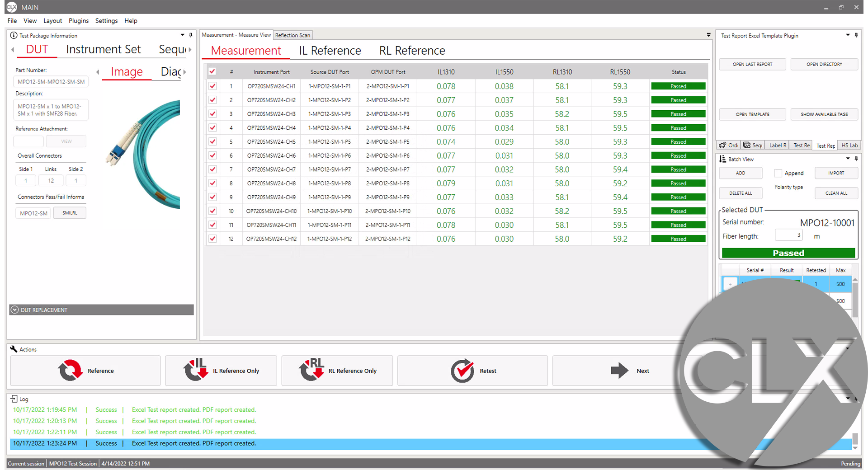Click the Fiber length input field

point(788,235)
